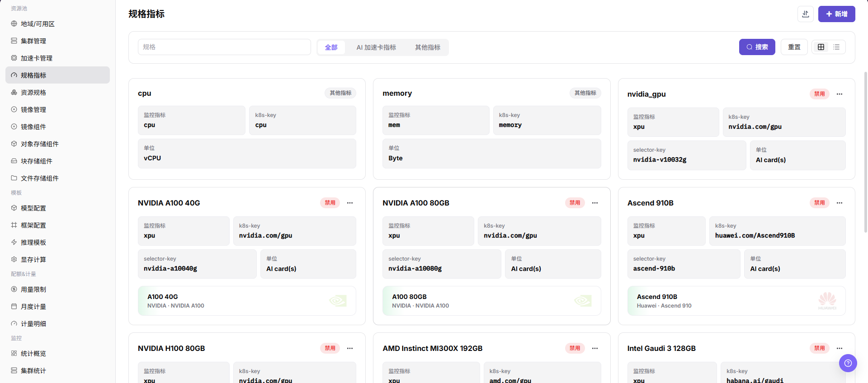Click the 禁用 badge on nvidia_gpu

pyautogui.click(x=819, y=94)
